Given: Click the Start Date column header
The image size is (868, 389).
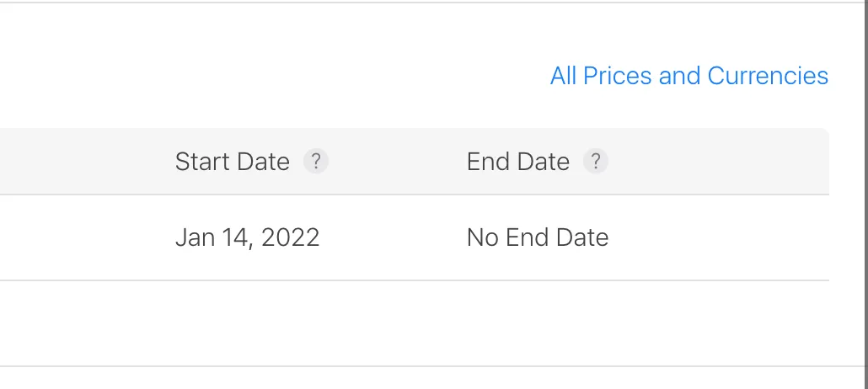Looking at the screenshot, I should 232,162.
